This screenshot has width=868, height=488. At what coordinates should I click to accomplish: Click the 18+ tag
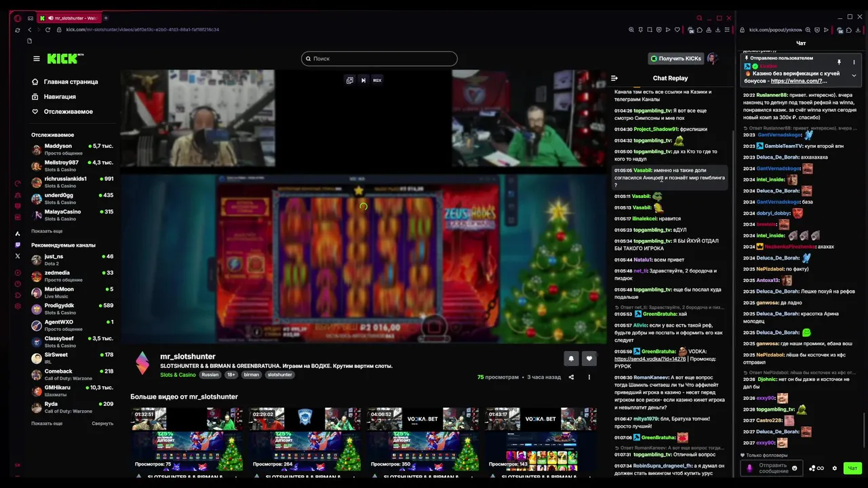pos(231,375)
